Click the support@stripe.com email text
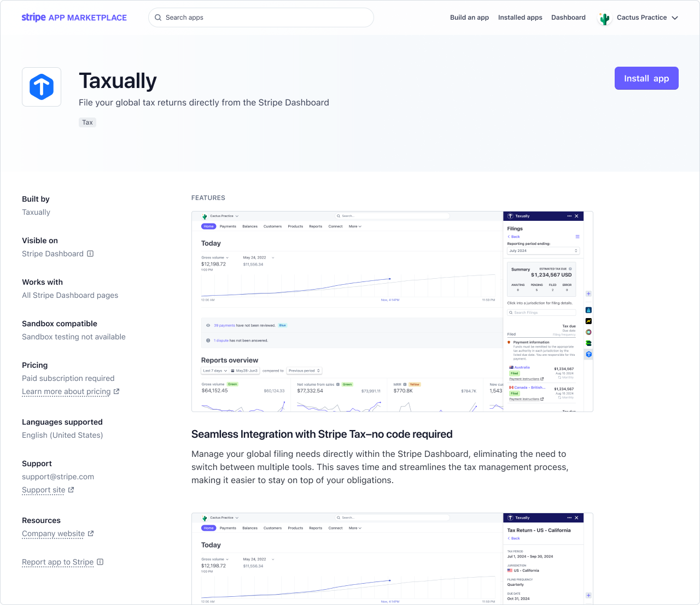 pos(58,477)
